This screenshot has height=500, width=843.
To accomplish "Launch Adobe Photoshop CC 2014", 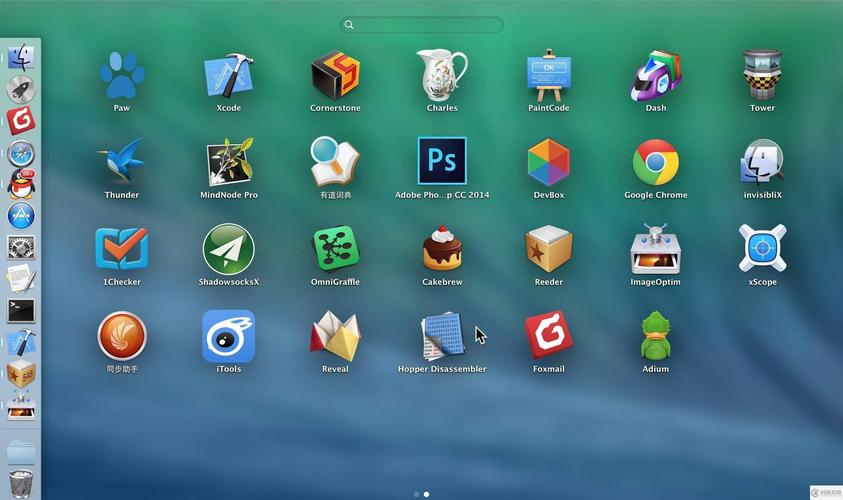I will pos(442,161).
